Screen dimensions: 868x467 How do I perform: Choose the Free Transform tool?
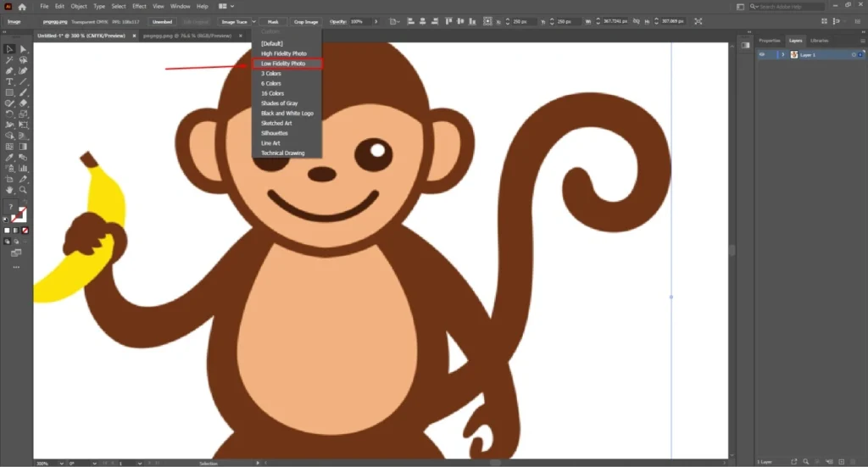coord(23,125)
